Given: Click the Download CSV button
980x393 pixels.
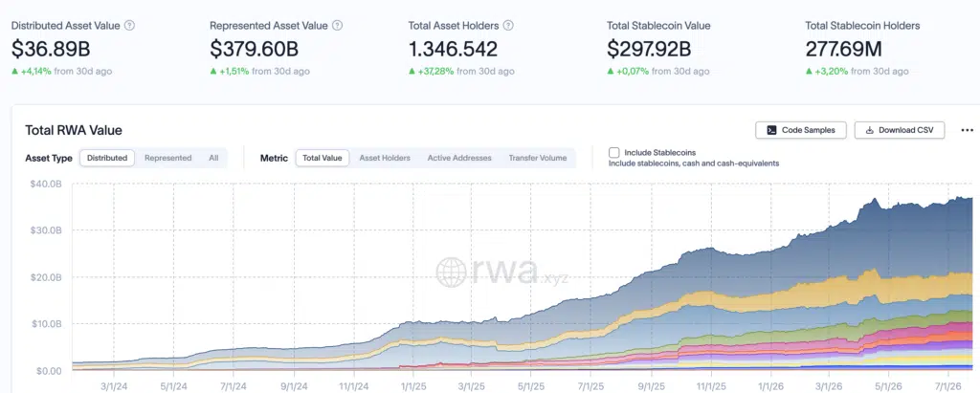Looking at the screenshot, I should (900, 130).
